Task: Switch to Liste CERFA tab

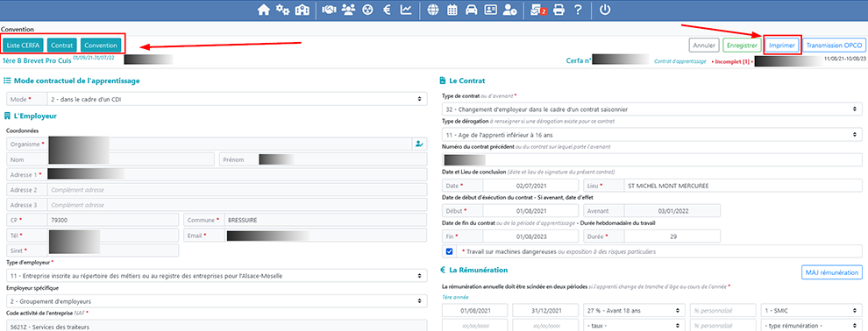Action: pyautogui.click(x=23, y=46)
